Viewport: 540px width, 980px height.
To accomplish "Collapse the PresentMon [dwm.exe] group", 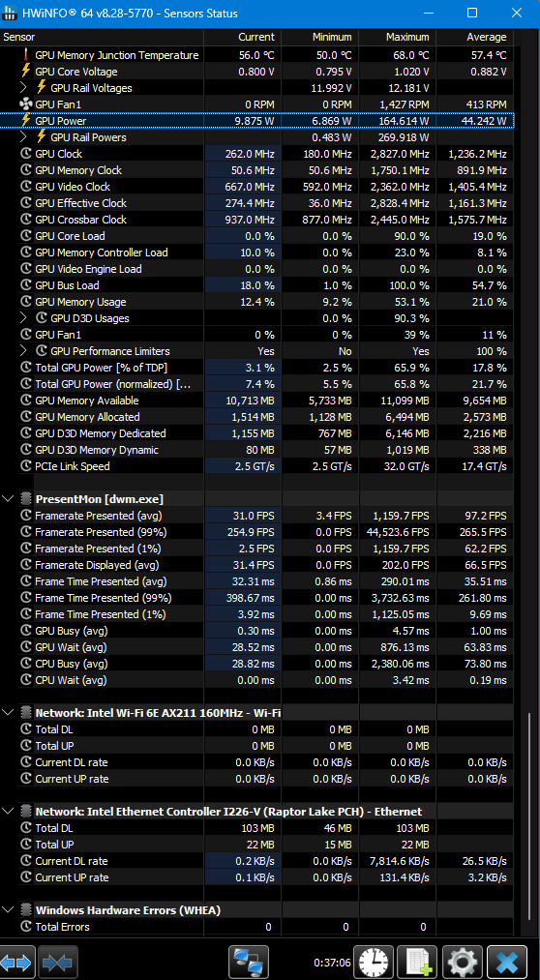I will pyautogui.click(x=8, y=499).
